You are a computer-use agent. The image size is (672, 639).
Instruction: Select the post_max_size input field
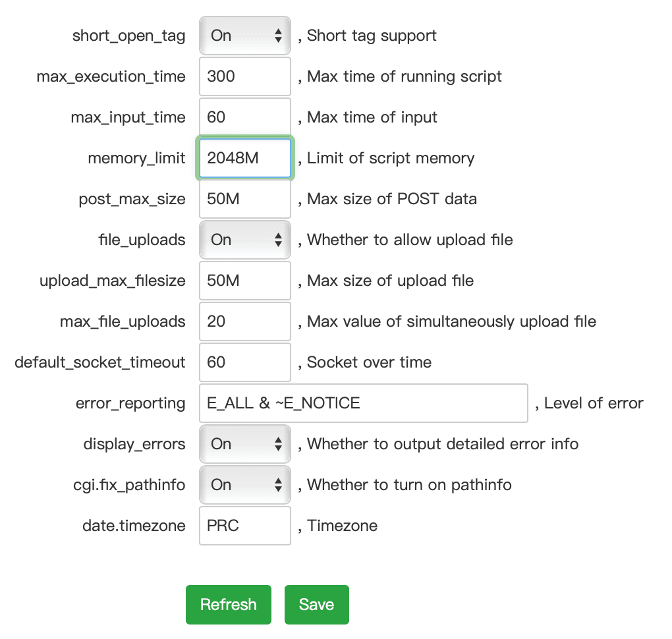coord(244,199)
